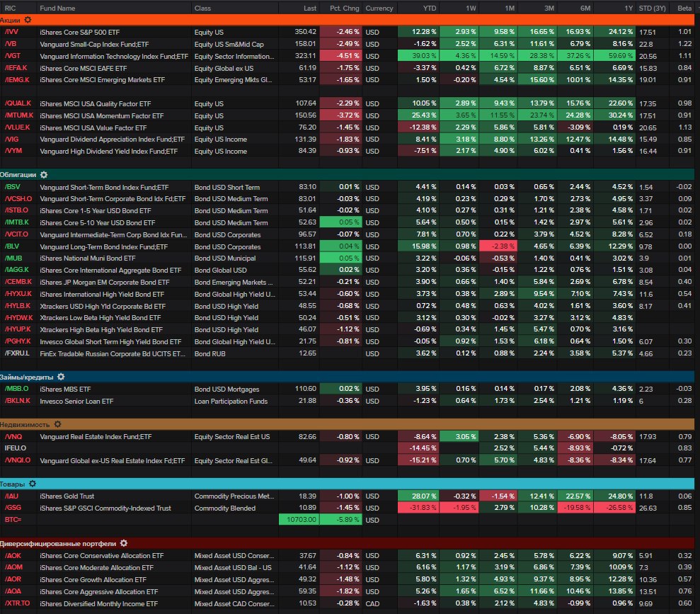
Task: Sort by YTD column header
Action: (430, 8)
